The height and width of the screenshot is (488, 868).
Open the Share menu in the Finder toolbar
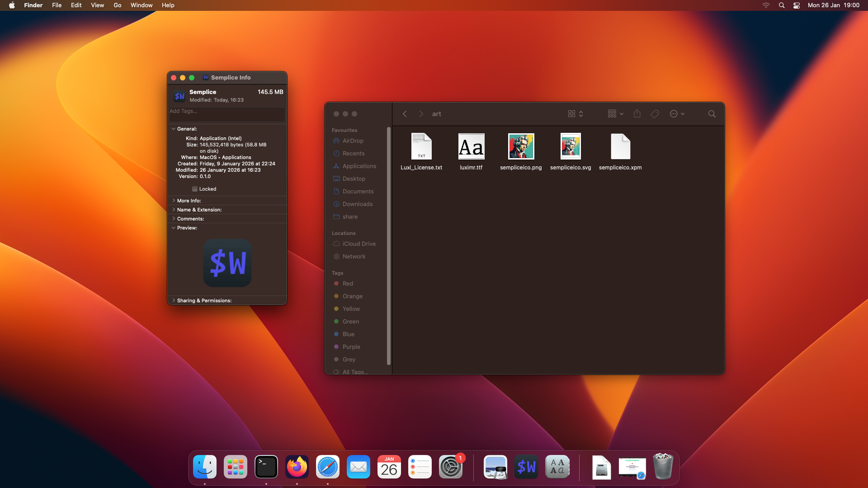click(x=637, y=114)
